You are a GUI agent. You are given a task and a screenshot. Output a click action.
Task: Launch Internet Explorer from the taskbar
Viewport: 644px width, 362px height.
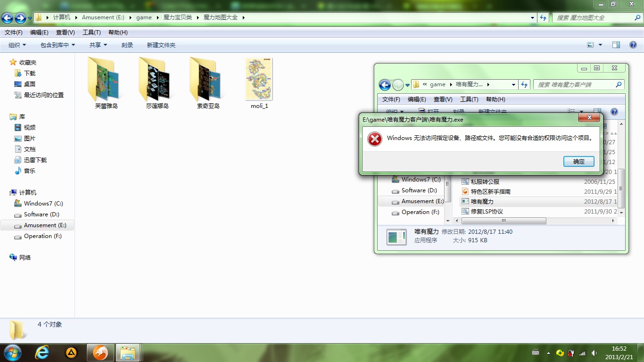click(x=42, y=353)
